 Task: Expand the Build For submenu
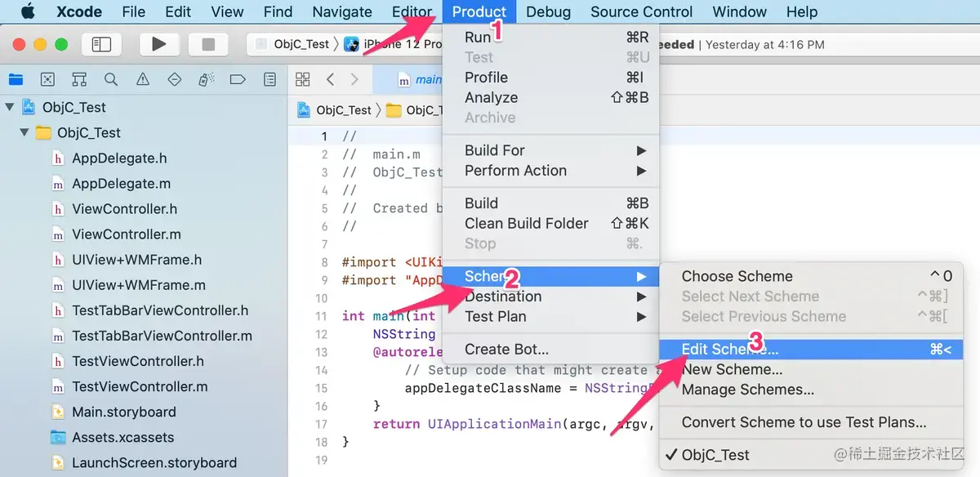coord(550,150)
